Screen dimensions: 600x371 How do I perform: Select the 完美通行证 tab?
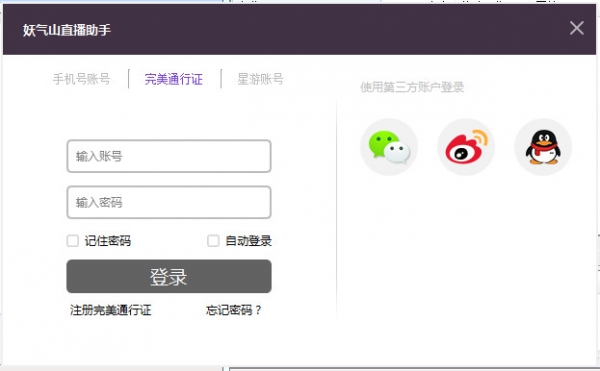pos(174,79)
